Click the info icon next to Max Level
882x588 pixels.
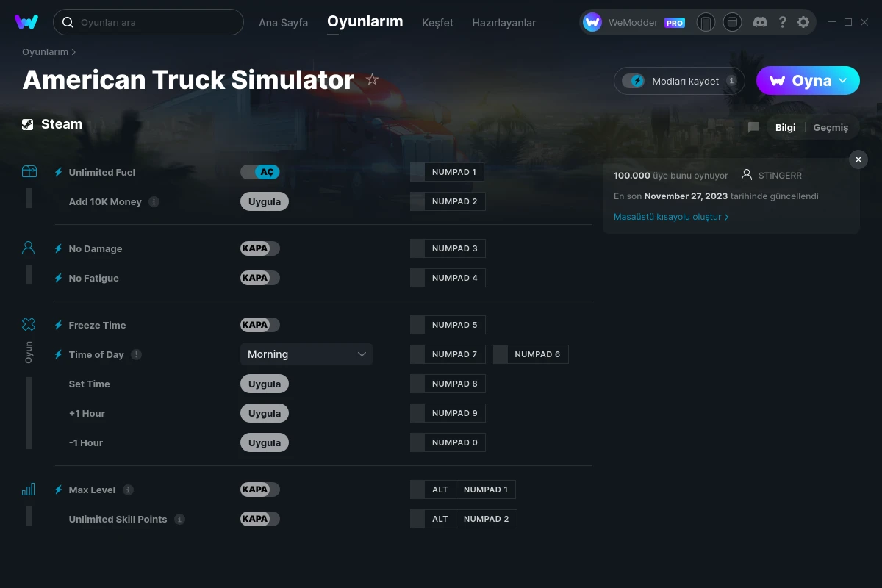click(x=128, y=490)
